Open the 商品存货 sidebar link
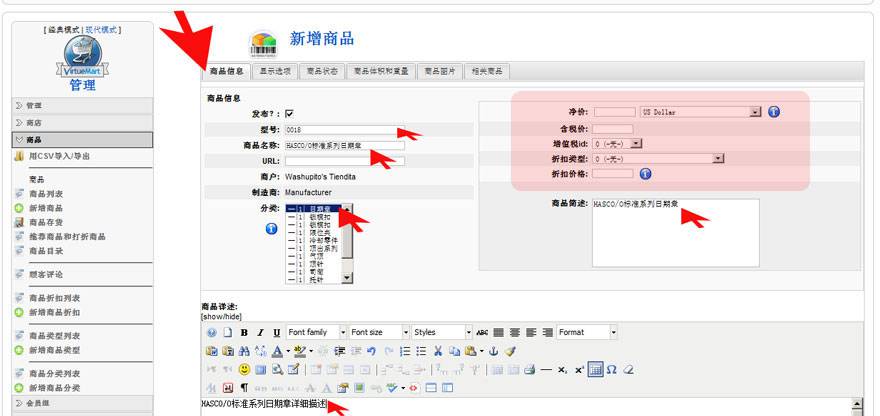 46,222
